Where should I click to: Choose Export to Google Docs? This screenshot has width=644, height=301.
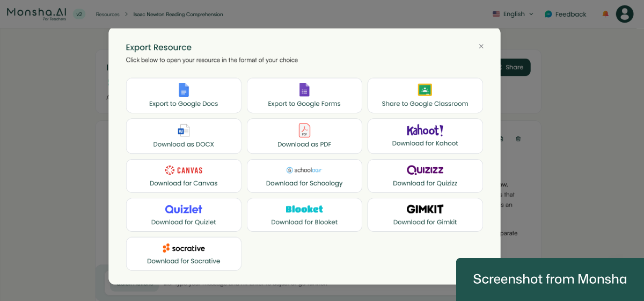click(184, 96)
